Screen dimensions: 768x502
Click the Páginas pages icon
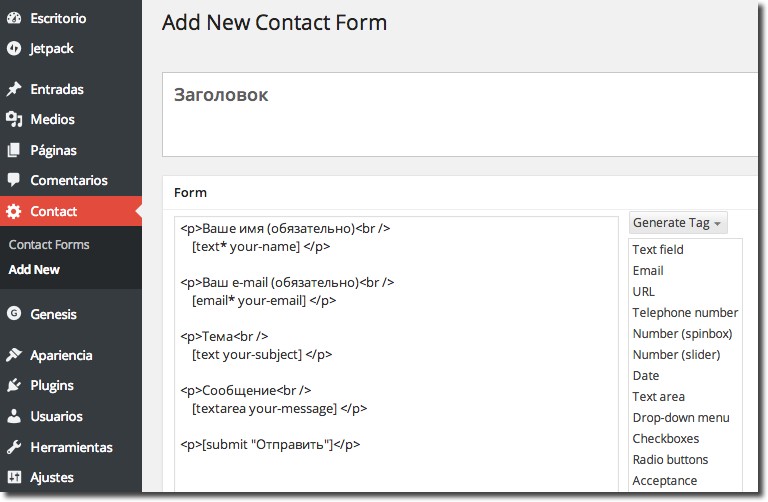tap(14, 150)
